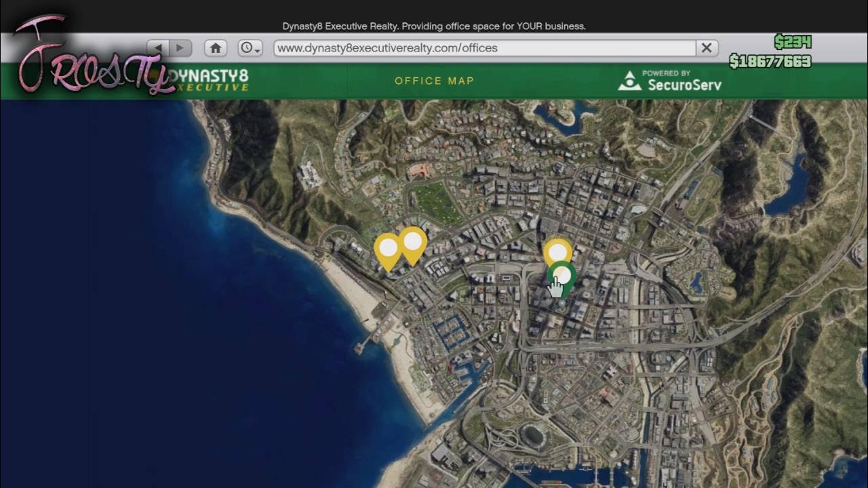Click the Dynasty8 Executive Realty page title text
This screenshot has height=488, width=868.
click(434, 26)
